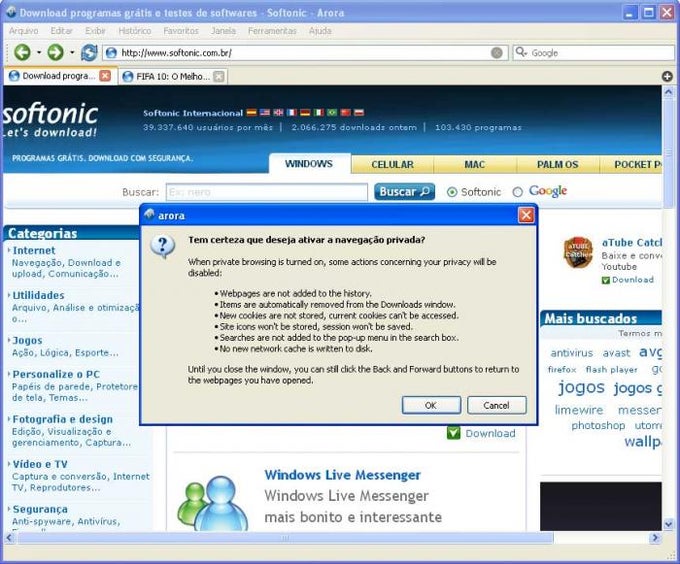
Task: Click the Buscar search text field
Action: tap(267, 192)
